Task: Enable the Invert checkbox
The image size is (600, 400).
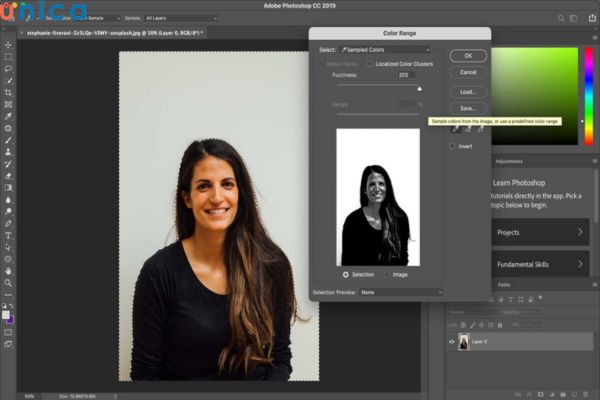Action: [x=452, y=146]
